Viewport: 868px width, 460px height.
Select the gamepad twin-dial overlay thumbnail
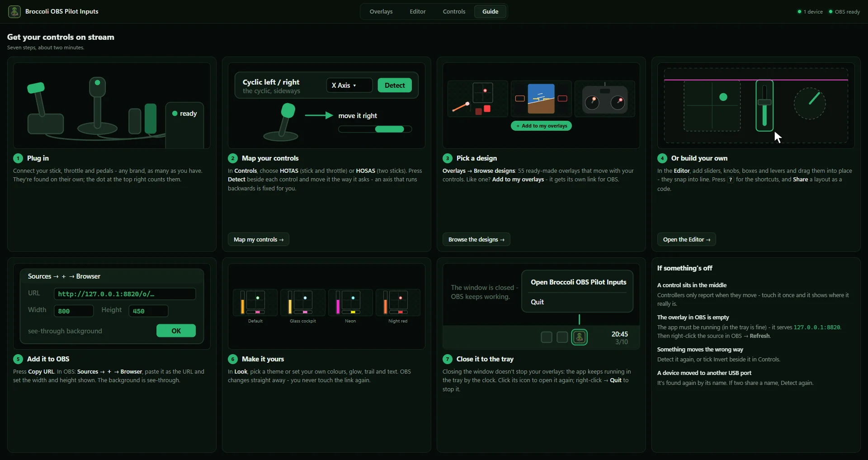point(605,99)
